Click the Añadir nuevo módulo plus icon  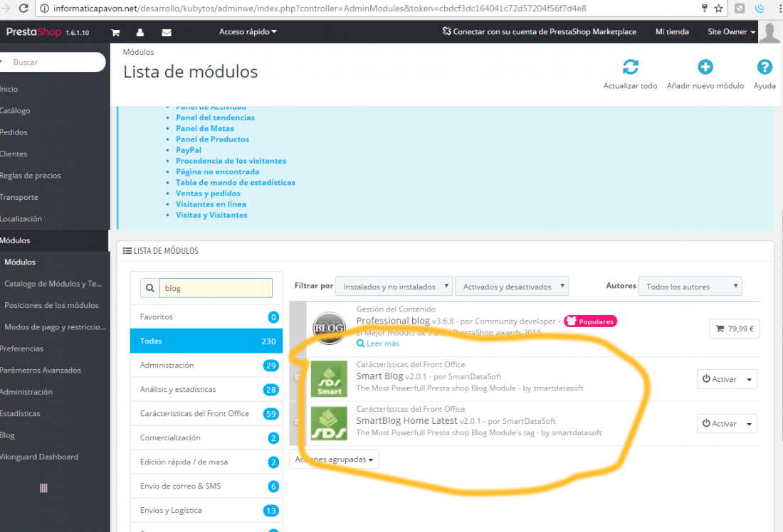[x=705, y=67]
